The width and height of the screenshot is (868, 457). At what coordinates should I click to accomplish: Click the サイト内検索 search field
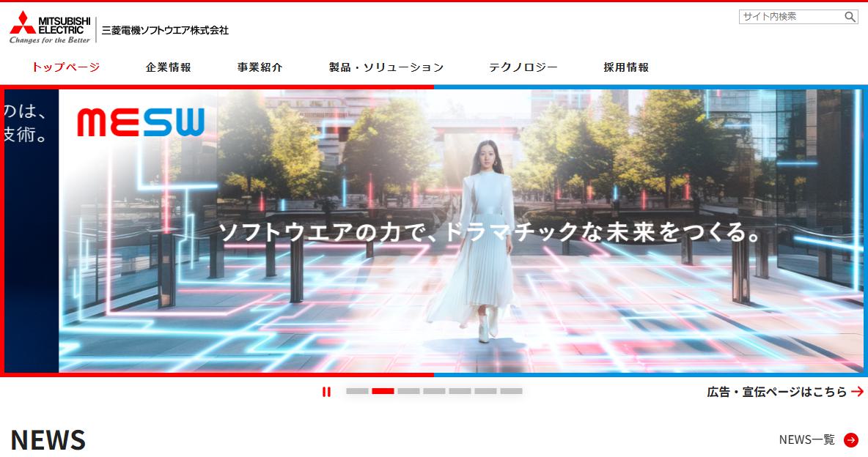tap(792, 17)
